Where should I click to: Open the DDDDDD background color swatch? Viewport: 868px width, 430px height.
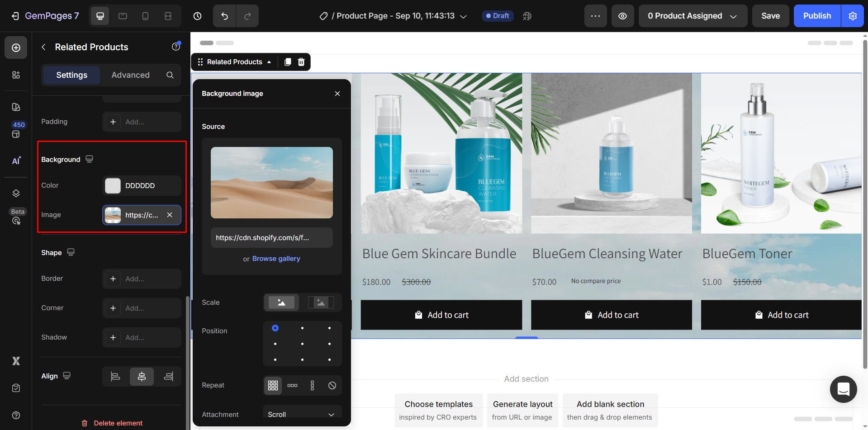click(112, 185)
